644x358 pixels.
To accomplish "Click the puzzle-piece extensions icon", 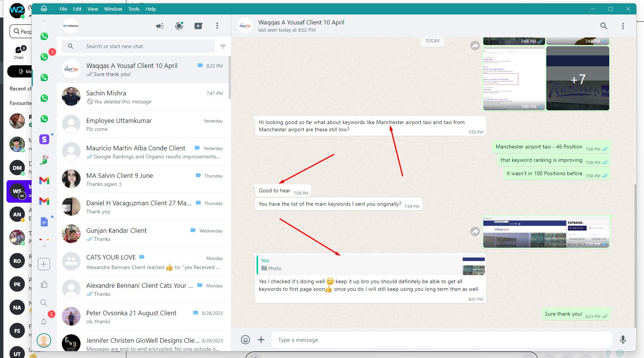I will (x=44, y=284).
